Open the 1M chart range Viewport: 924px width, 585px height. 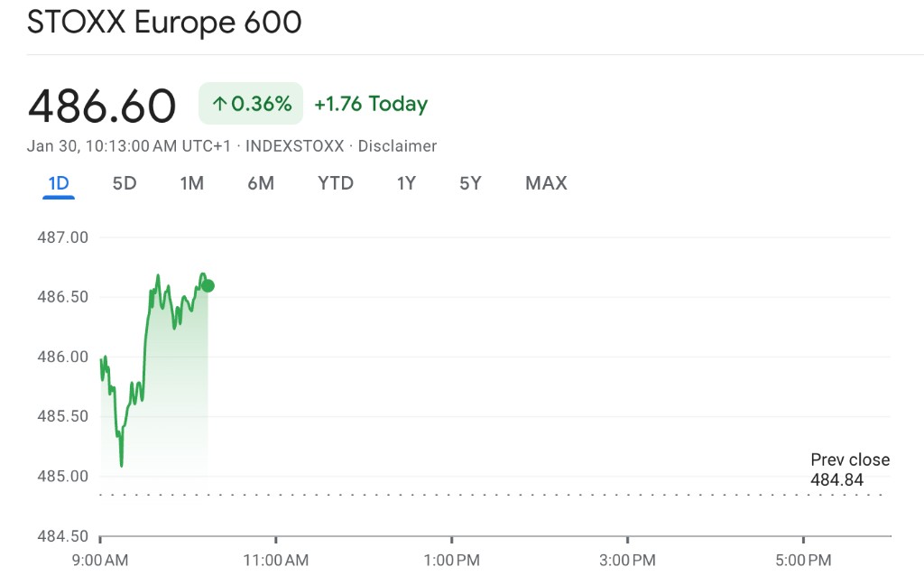(191, 183)
